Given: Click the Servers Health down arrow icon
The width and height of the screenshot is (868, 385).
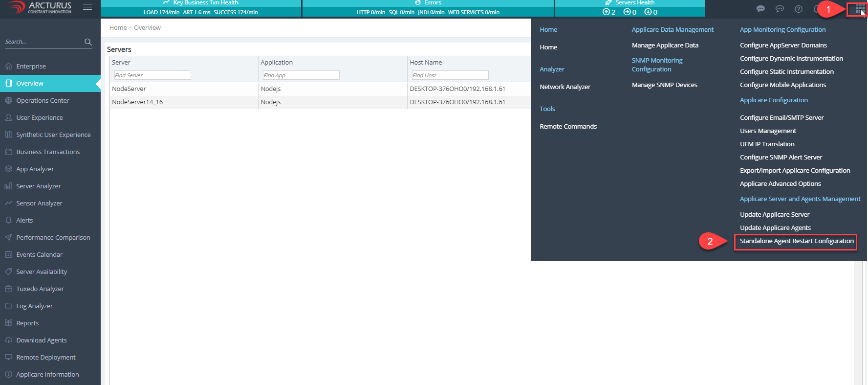Looking at the screenshot, I should (648, 12).
